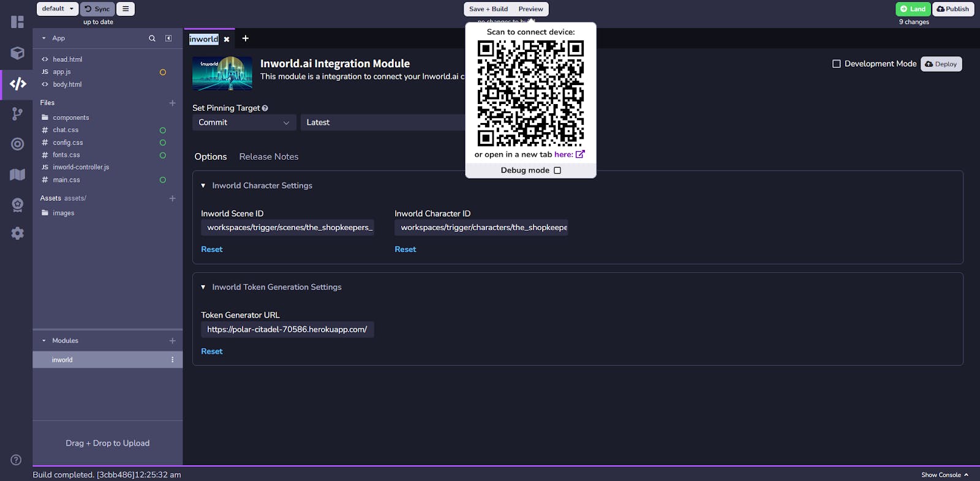This screenshot has width=980, height=481.
Task: Click the Sync button
Action: point(97,9)
